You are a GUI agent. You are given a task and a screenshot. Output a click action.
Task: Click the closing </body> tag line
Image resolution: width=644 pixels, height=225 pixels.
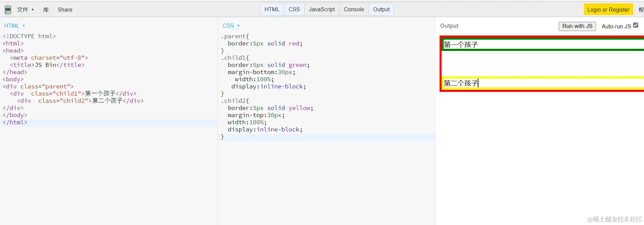[15, 115]
